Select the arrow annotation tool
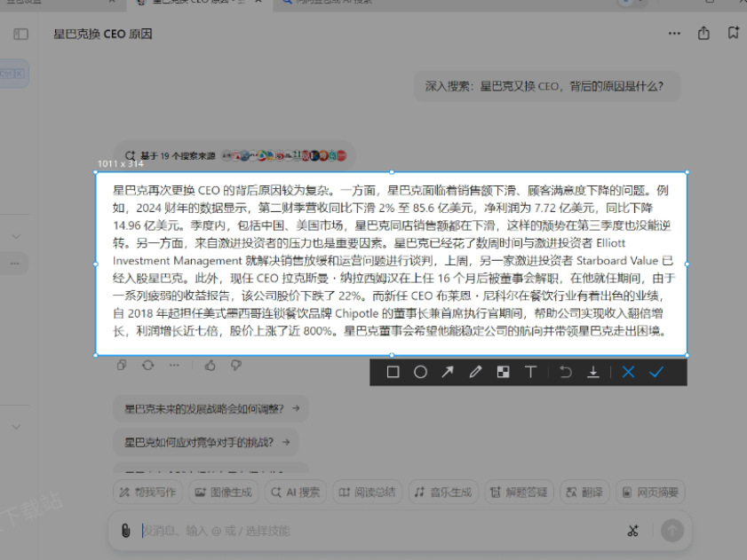The width and height of the screenshot is (747, 560). coord(448,372)
